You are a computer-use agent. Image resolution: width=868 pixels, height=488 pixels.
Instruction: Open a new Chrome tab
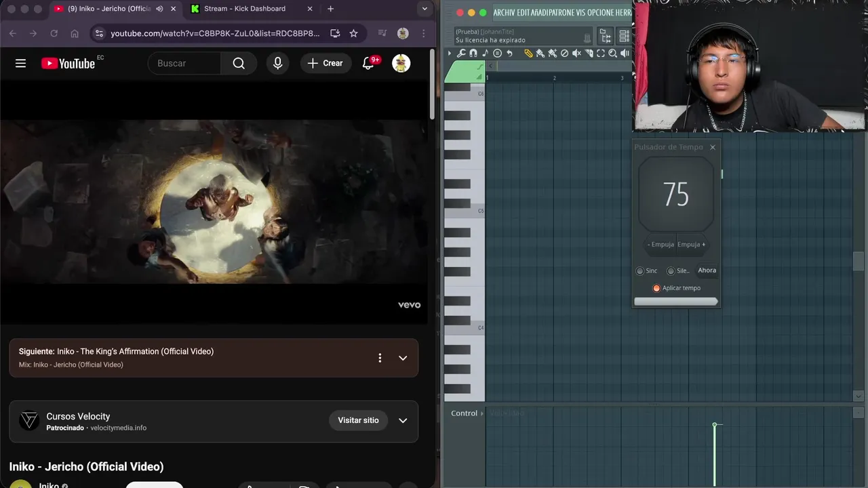pyautogui.click(x=330, y=9)
